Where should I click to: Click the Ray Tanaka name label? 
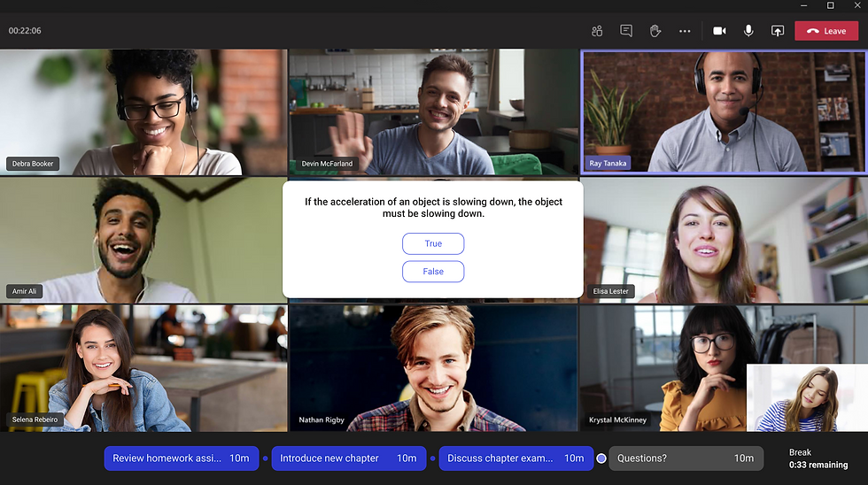click(x=608, y=163)
